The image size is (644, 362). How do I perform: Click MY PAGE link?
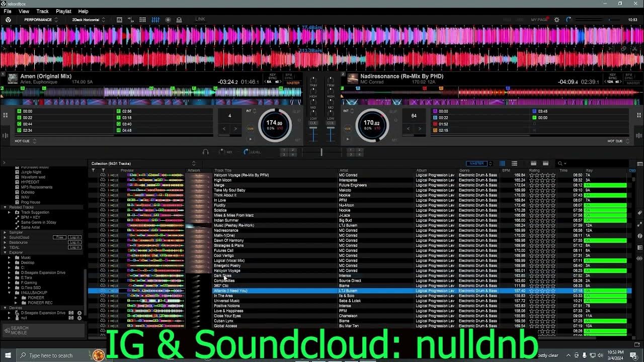tap(539, 20)
